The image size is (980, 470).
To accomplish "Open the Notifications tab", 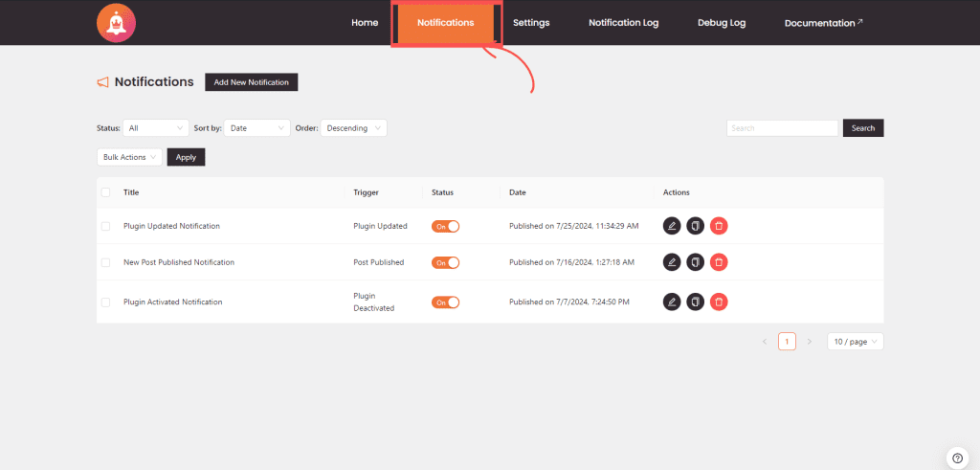I will pyautogui.click(x=446, y=23).
